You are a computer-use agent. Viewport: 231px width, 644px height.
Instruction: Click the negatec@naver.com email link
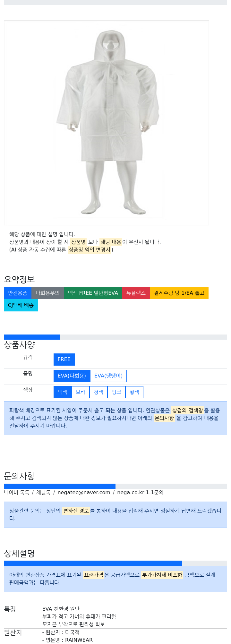tap(84, 493)
